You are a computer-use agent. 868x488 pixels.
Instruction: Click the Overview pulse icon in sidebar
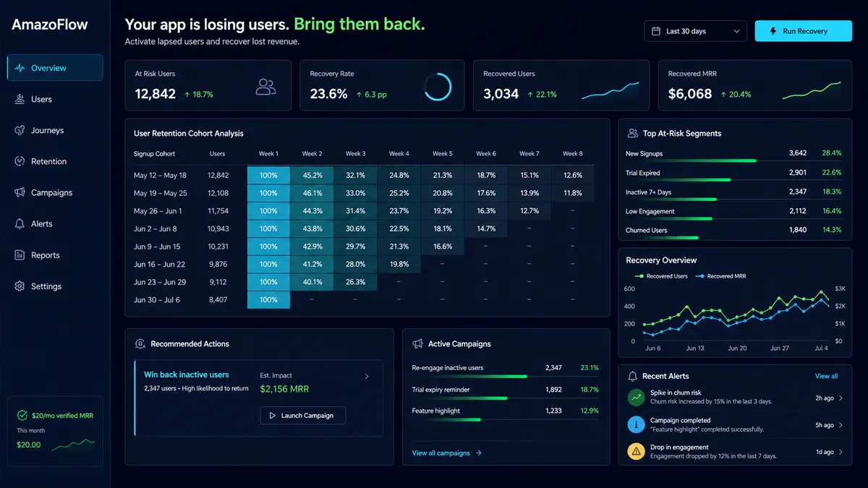[20, 68]
